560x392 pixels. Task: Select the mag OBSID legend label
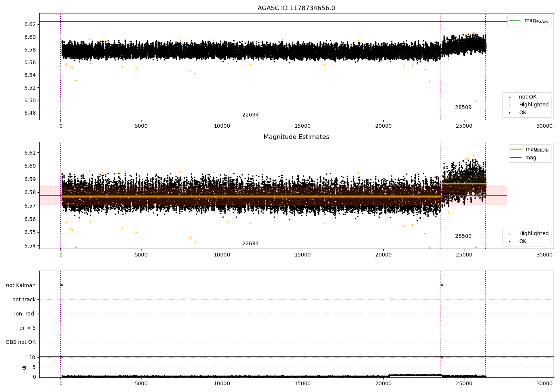click(x=537, y=149)
